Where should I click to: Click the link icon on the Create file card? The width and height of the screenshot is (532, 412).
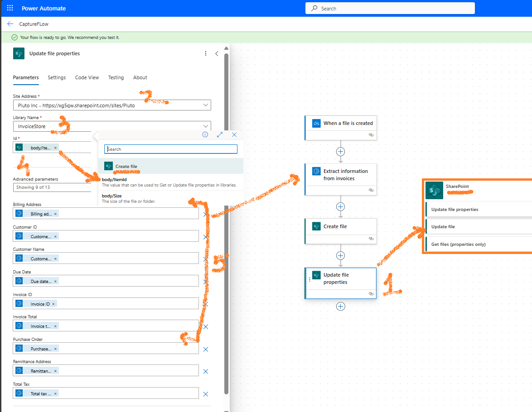[371, 239]
